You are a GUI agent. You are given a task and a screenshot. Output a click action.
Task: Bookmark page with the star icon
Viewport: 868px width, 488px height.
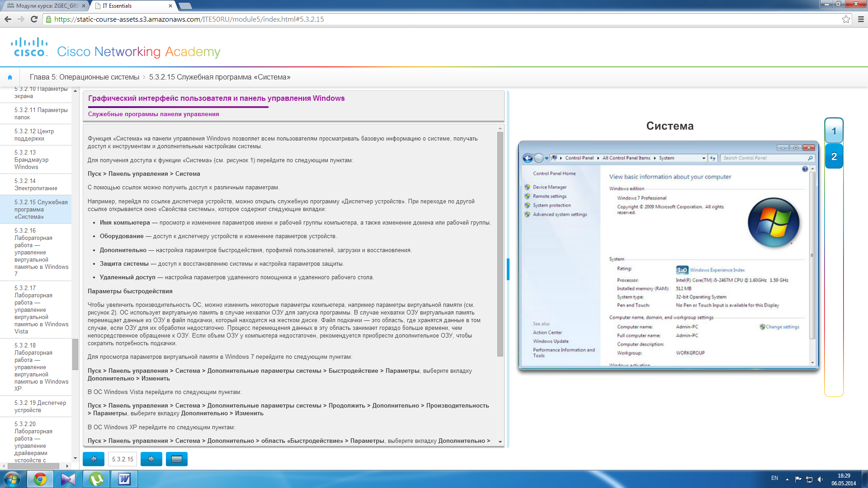(x=846, y=19)
